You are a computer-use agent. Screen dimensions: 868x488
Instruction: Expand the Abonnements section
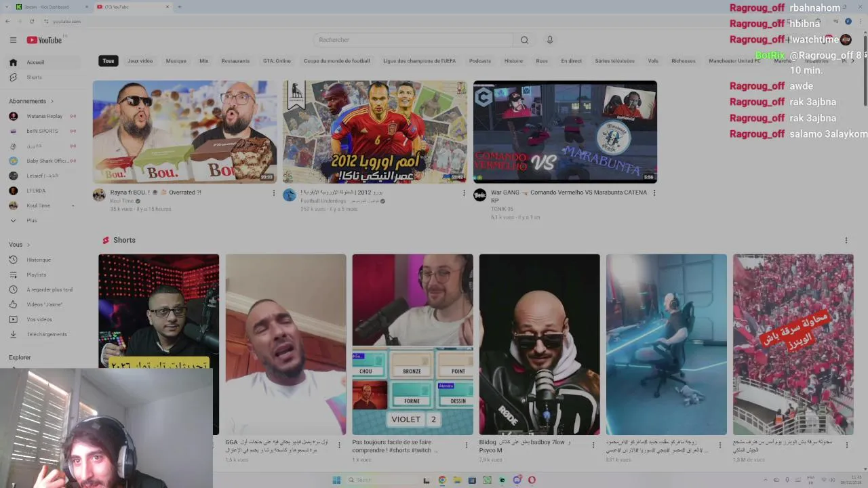pyautogui.click(x=31, y=101)
